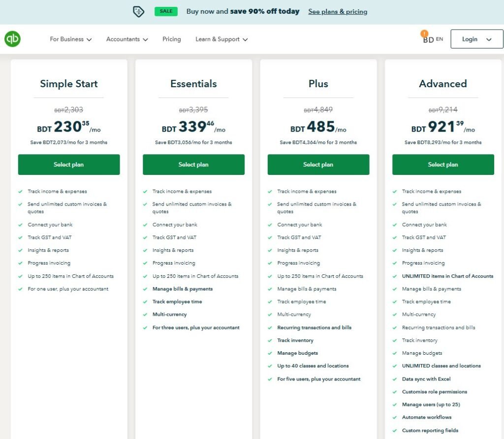Click checkmark beside Data sync with Excel

(395, 379)
